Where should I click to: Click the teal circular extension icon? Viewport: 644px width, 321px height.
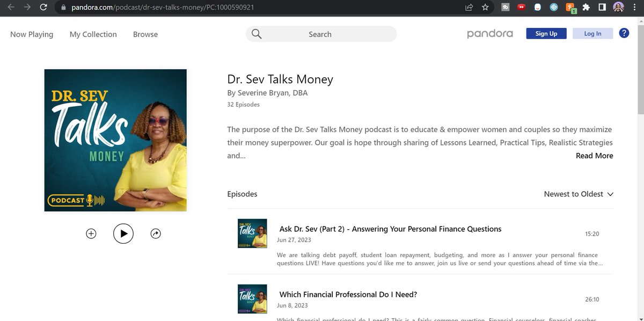554,8
